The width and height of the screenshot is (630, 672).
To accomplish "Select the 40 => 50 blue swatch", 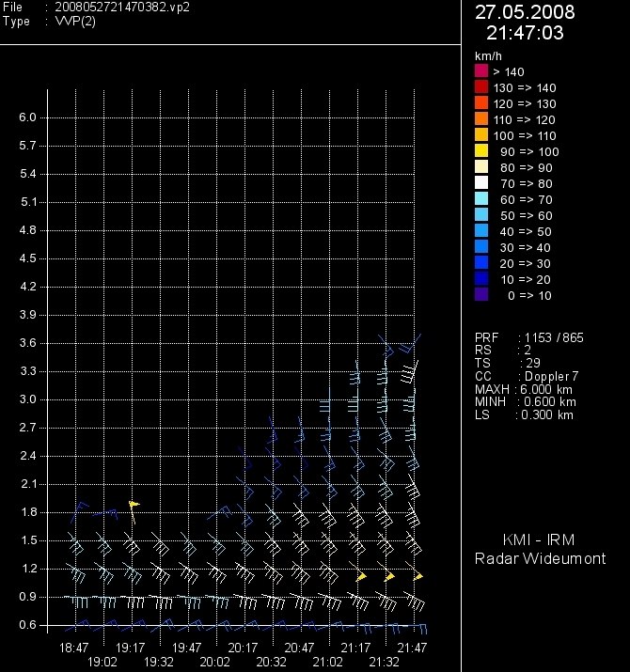I will click(481, 230).
